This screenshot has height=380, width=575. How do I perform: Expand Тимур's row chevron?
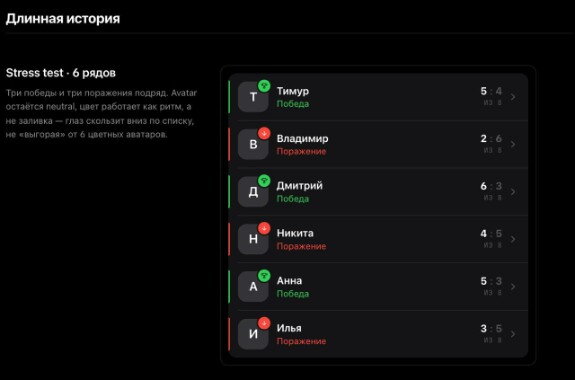513,97
